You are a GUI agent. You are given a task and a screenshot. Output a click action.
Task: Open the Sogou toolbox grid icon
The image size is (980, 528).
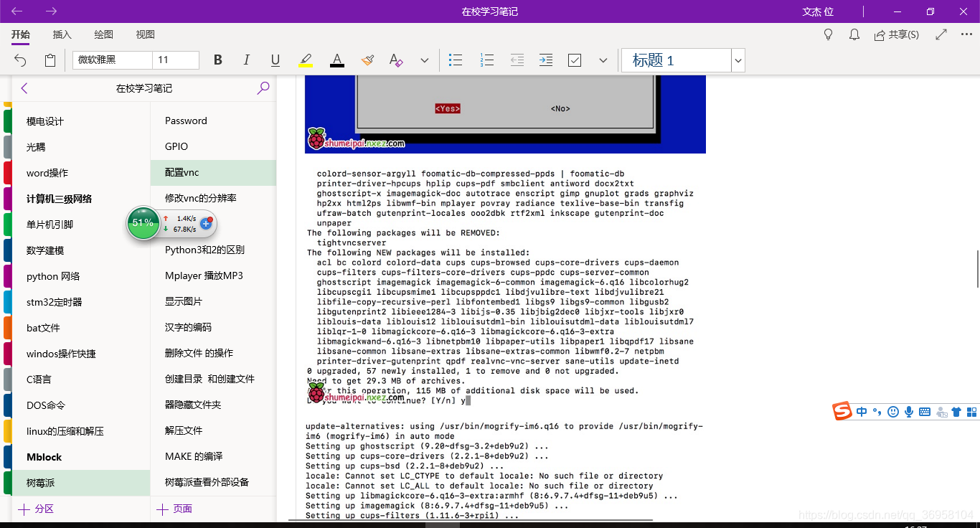pyautogui.click(x=972, y=412)
